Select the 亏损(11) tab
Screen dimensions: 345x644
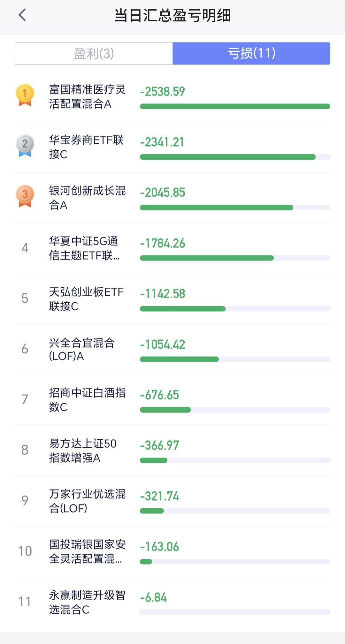(x=251, y=54)
